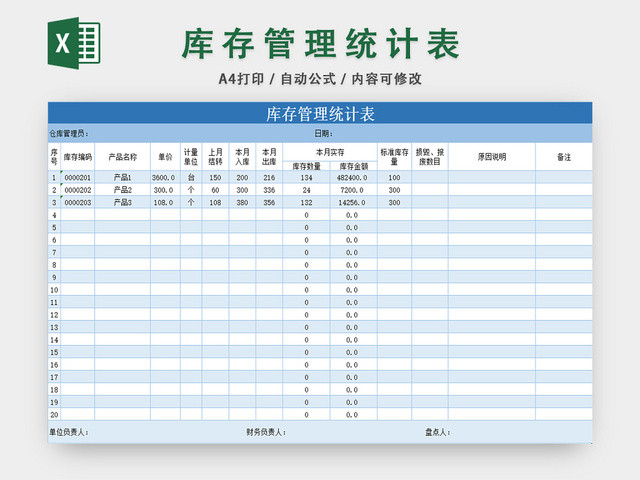Select row number 15
Image resolution: width=640 pixels, height=480 pixels.
[x=54, y=352]
